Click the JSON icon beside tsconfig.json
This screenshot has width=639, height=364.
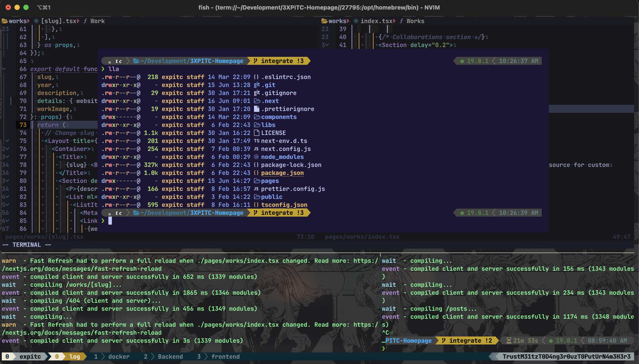[x=256, y=205]
